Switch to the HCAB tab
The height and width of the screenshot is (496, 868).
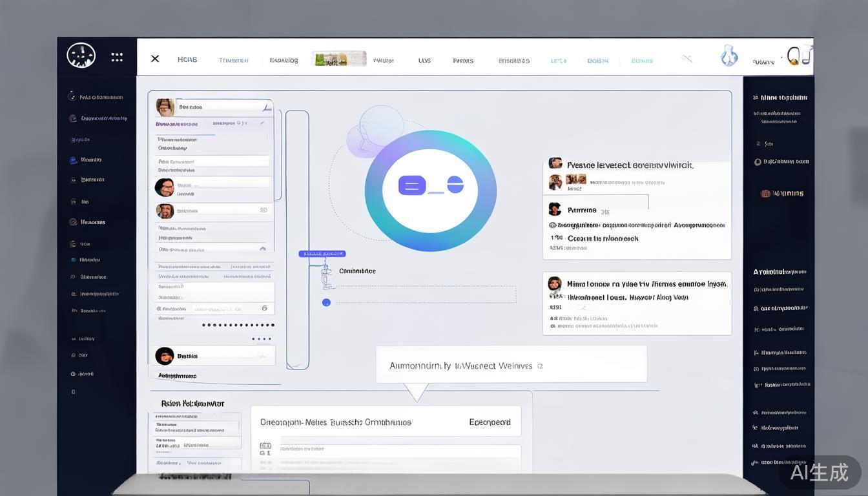(x=187, y=59)
